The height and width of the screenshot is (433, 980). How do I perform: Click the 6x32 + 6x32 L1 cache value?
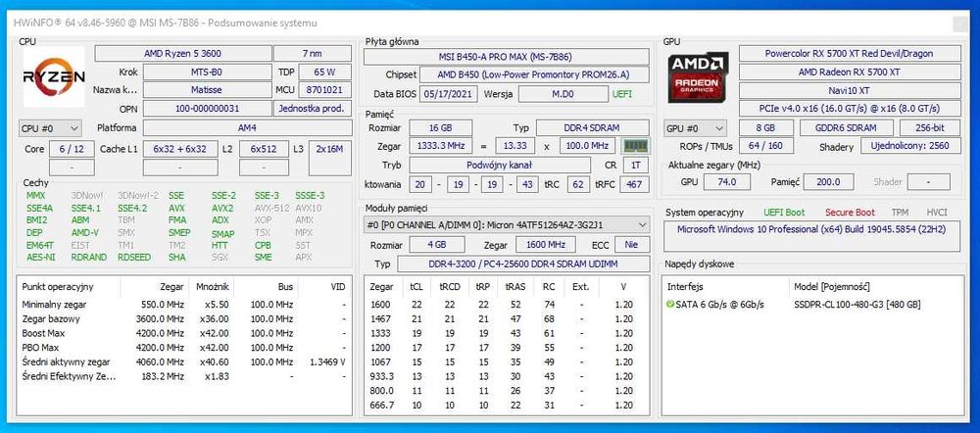pos(180,149)
